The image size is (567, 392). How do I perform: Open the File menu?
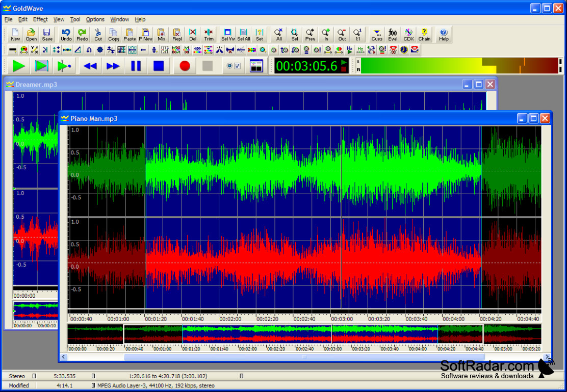(8, 19)
